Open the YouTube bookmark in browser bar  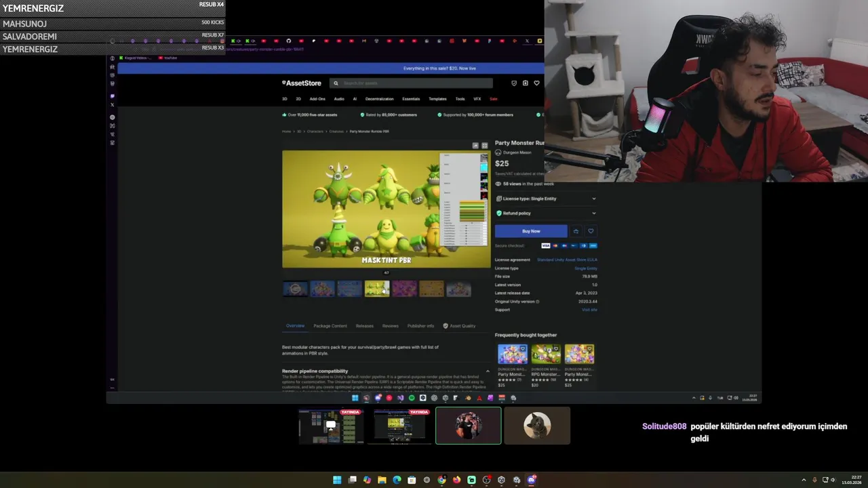coord(167,58)
